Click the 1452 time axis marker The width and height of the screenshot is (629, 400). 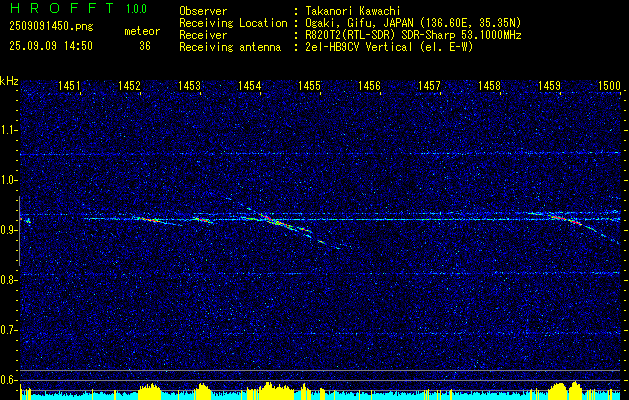tap(129, 85)
